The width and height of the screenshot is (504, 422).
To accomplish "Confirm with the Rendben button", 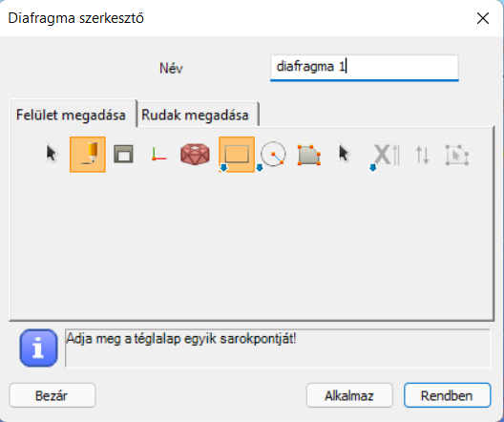I will [x=447, y=395].
